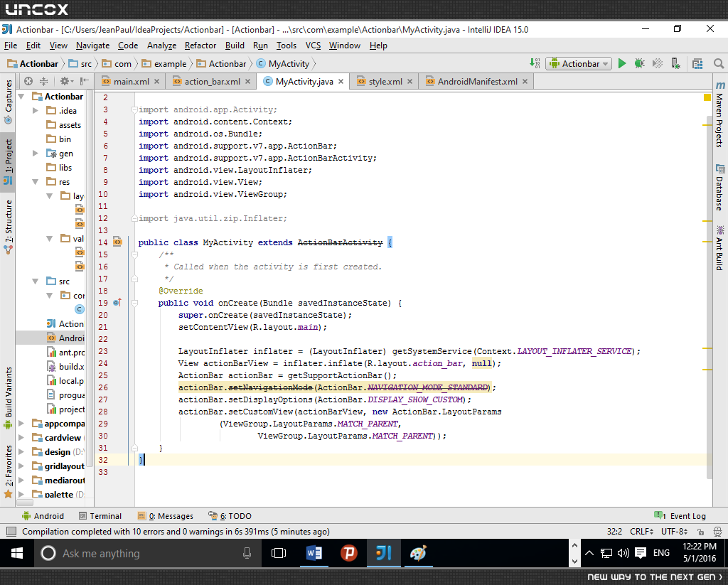This screenshot has width=728, height=585.
Task: Click the 32:2 cursor position indicator
Action: [x=614, y=532]
